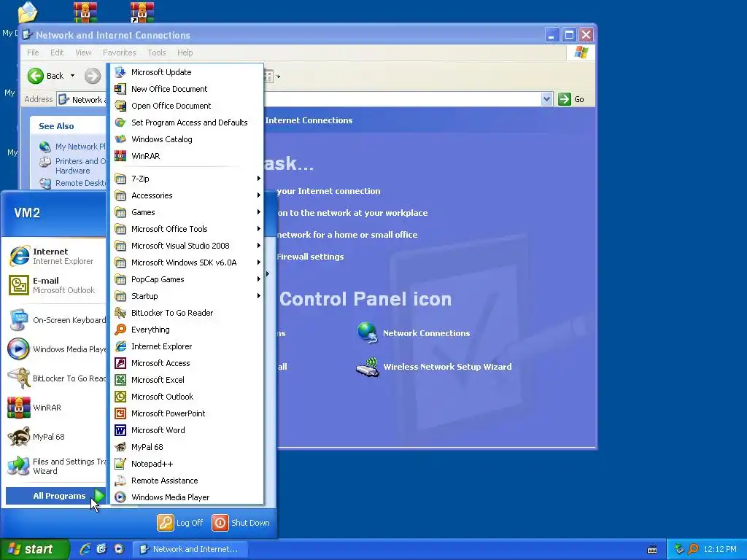This screenshot has height=560, width=747.
Task: Open pinned Windows Media Player in Start menu
Action: [56, 349]
